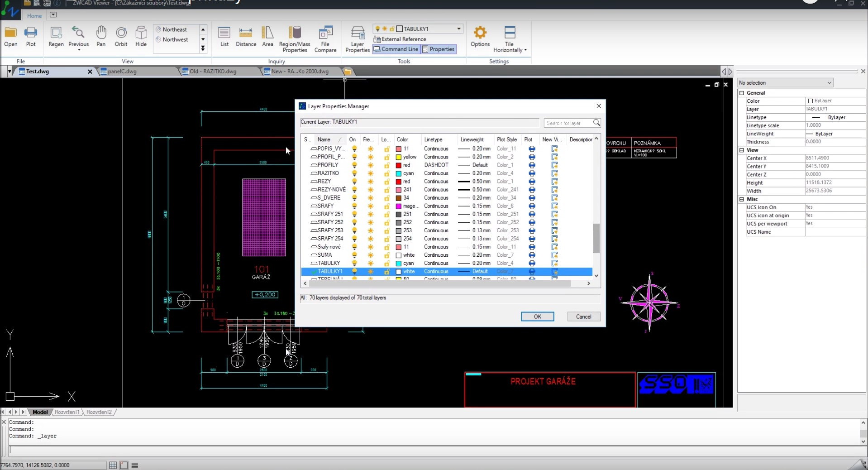Toggle the On lightbulb for REZY layer
This screenshot has height=470, width=868.
(354, 182)
